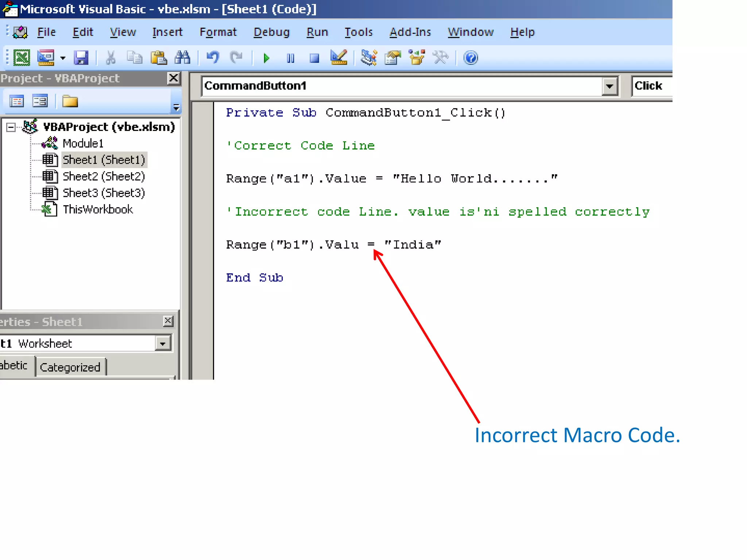The height and width of the screenshot is (560, 747).
Task: Click View Object icon in Project pane
Action: point(40,101)
